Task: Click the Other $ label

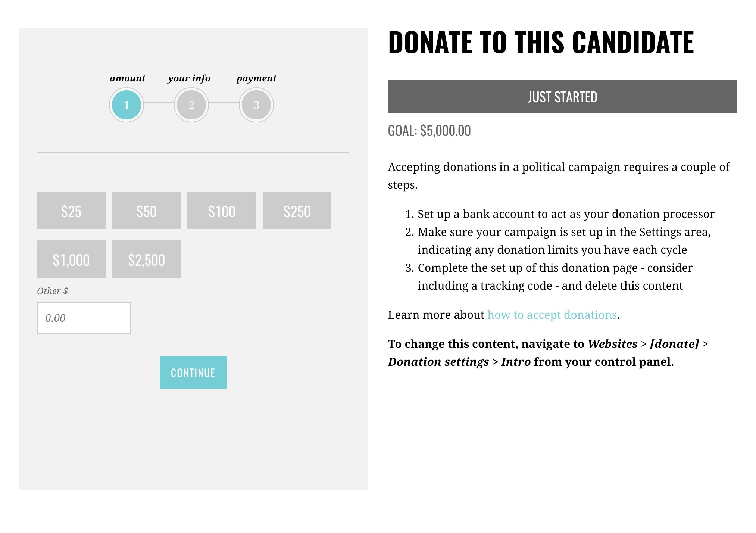Action: pos(53,291)
